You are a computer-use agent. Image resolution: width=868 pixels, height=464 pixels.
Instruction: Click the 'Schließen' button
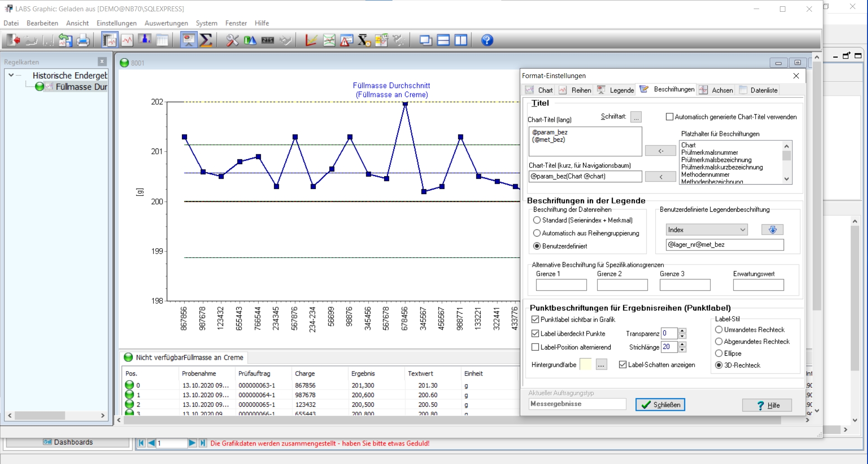tap(660, 405)
